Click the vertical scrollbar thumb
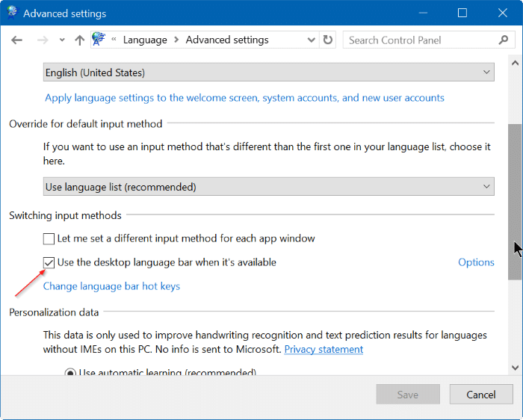This screenshot has height=420, width=523. (x=515, y=202)
